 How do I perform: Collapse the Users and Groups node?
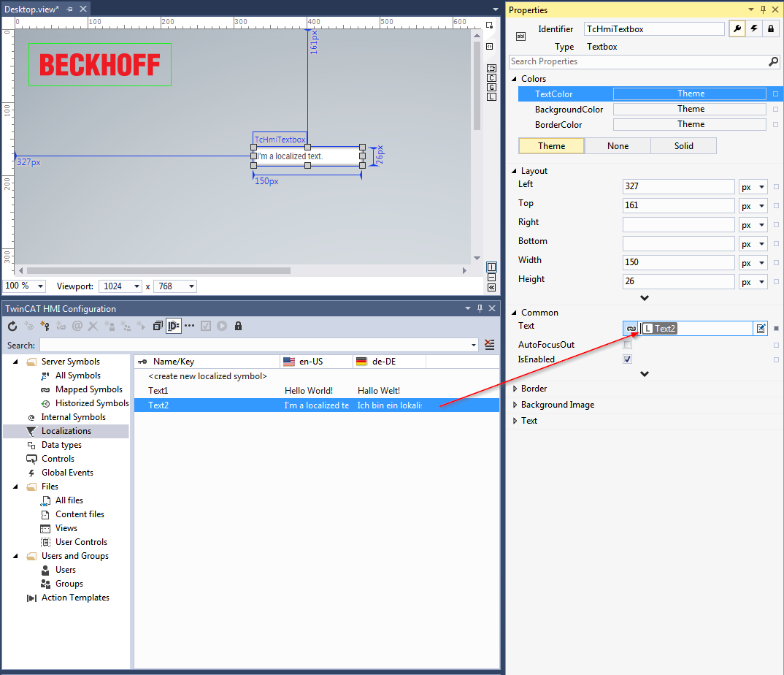15,556
